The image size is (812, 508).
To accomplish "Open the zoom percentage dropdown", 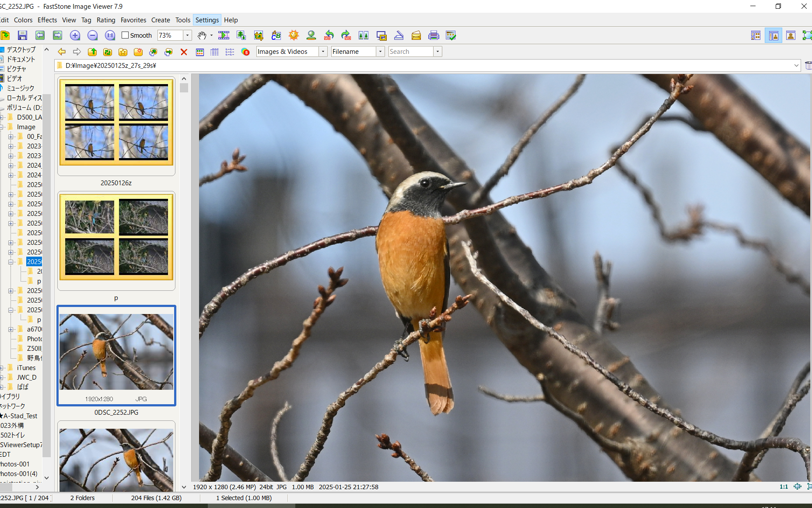I will (x=187, y=35).
